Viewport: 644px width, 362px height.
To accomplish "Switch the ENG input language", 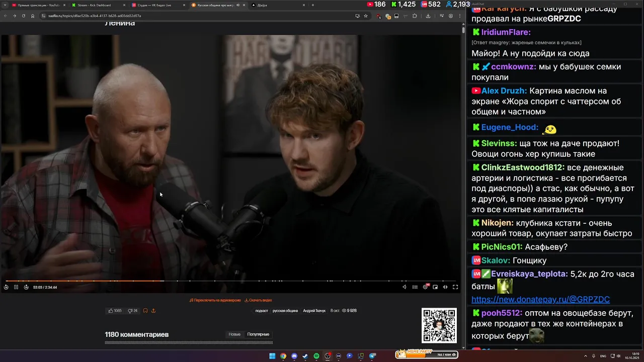I will [x=603, y=356].
